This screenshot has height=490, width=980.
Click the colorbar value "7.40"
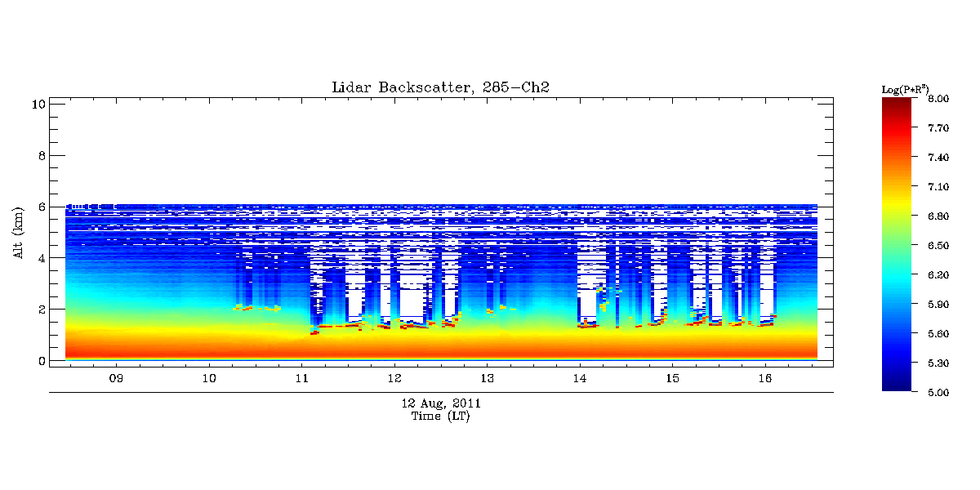coord(938,158)
